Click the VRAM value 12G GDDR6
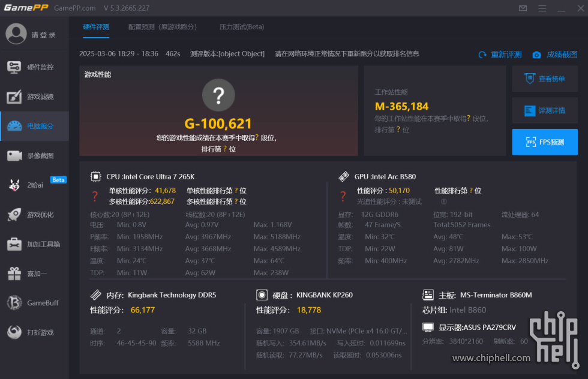The image size is (588, 379). tap(379, 215)
